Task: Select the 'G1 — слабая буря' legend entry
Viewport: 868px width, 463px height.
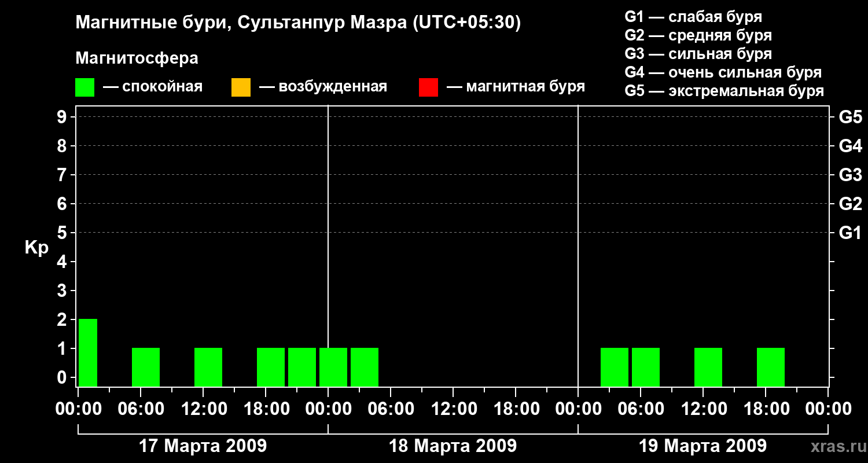Action: 693,17
